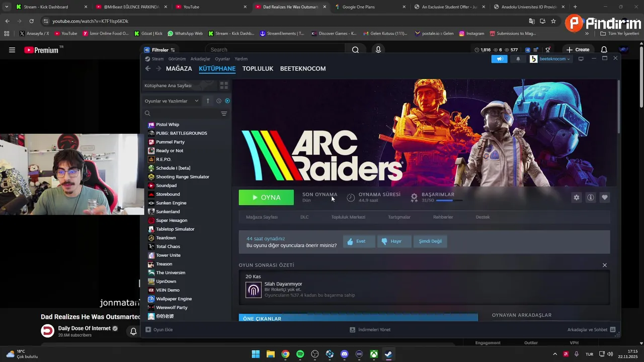Open the DLC tab

(x=304, y=217)
